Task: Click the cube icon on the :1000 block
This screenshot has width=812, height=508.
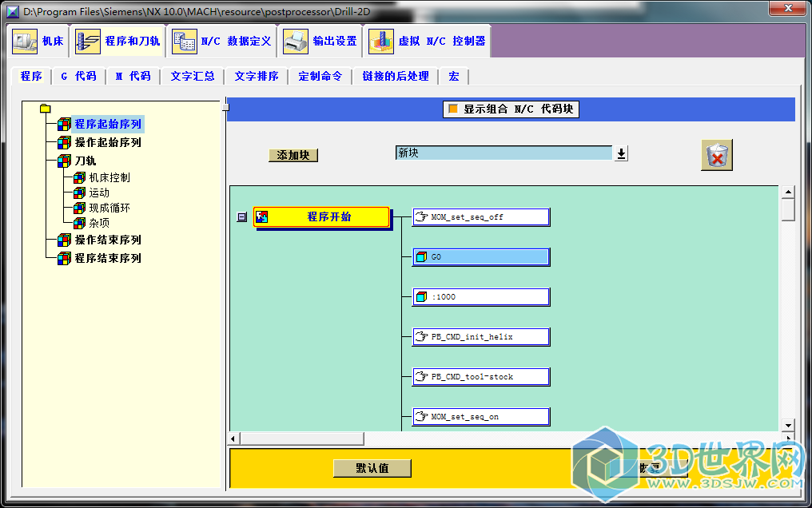Action: 421,296
